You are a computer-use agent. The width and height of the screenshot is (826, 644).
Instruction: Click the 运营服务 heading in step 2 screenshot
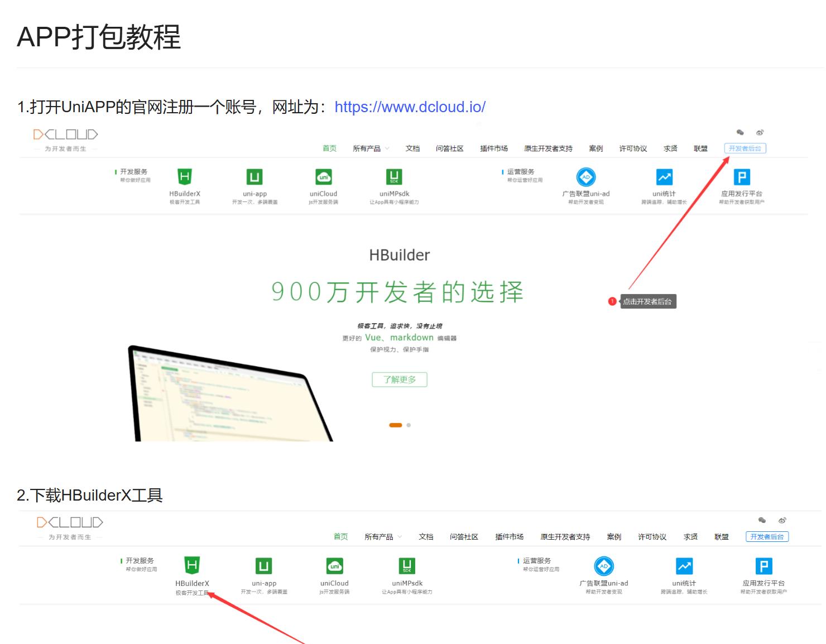click(537, 561)
